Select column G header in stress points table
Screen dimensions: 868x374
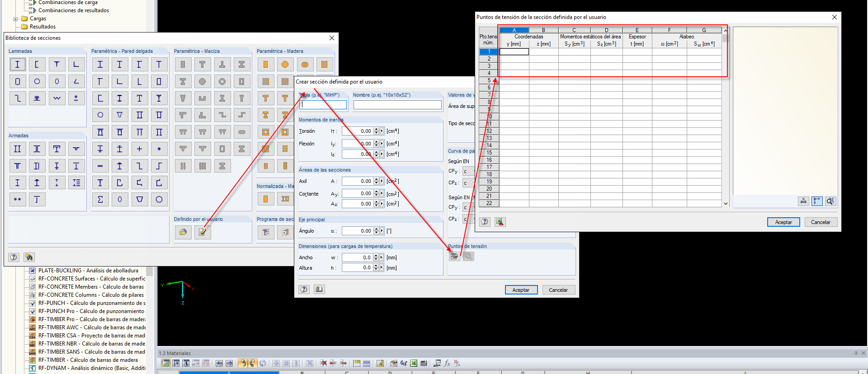704,30
